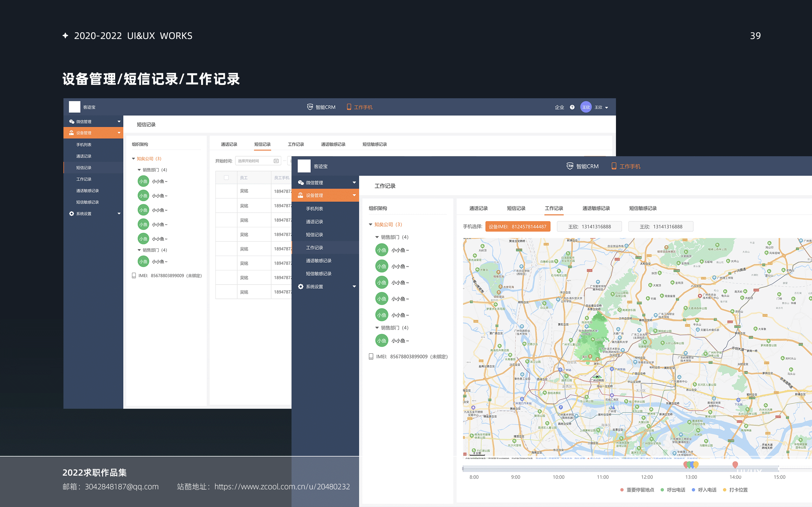Check the select-all checkbox in SMS table header
This screenshot has width=812, height=507.
point(226,177)
